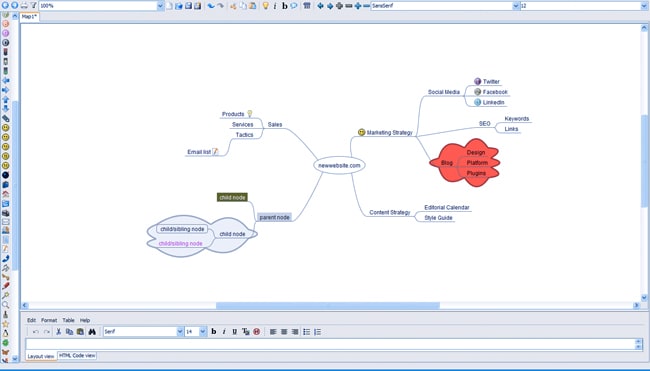Toggle italic in the note editor toolbar

[x=224, y=332]
